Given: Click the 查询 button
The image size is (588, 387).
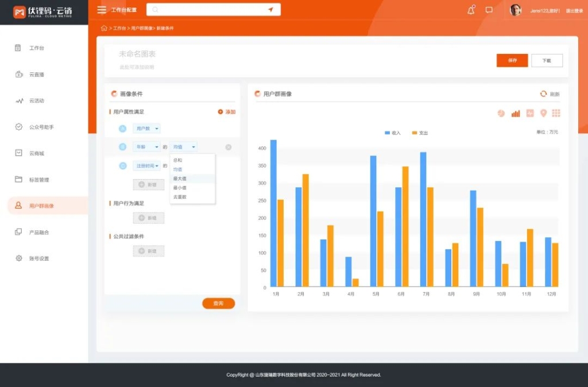Looking at the screenshot, I should point(218,303).
